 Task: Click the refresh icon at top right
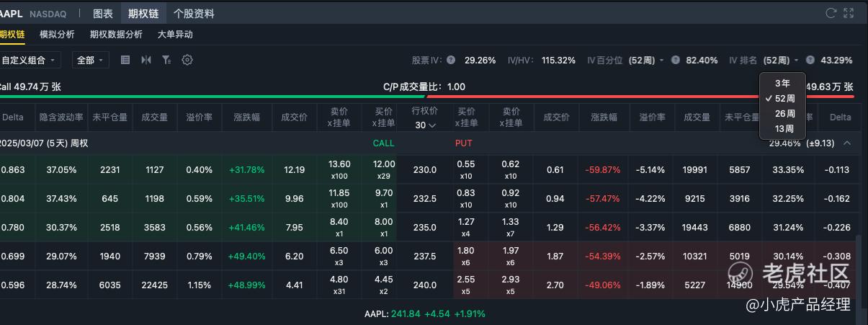click(x=831, y=13)
